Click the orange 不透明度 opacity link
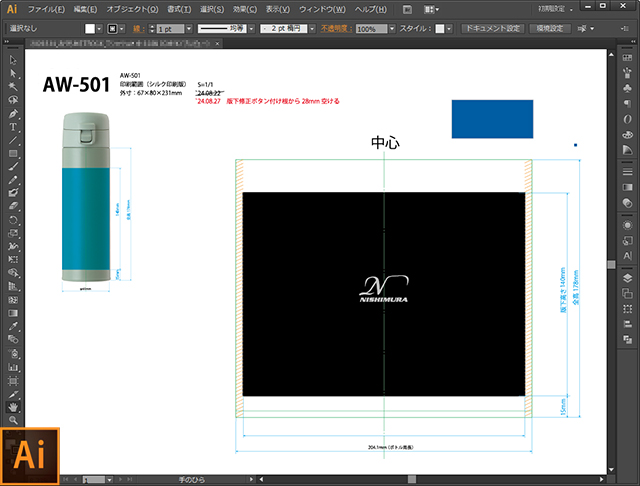Image resolution: width=640 pixels, height=486 pixels. [336, 29]
